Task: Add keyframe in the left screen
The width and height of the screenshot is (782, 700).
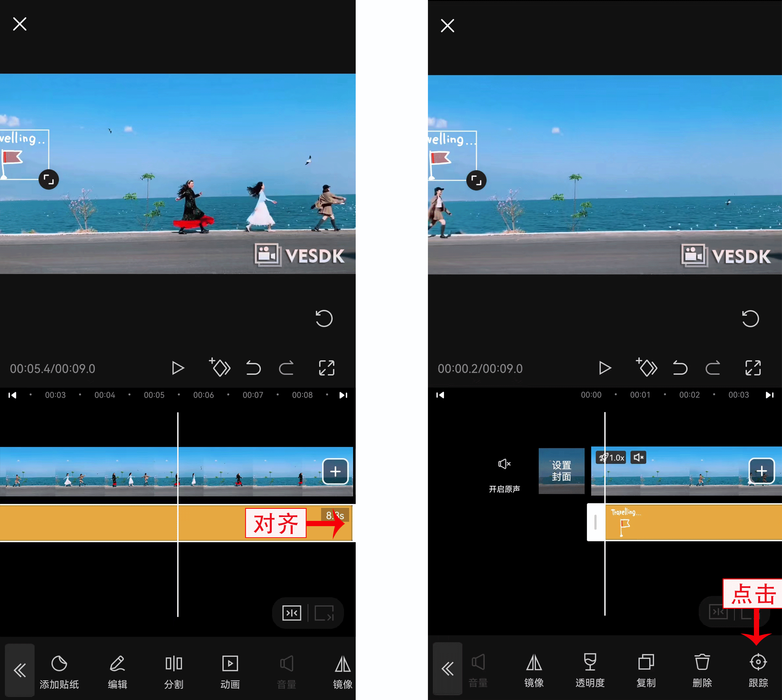Action: pos(220,368)
